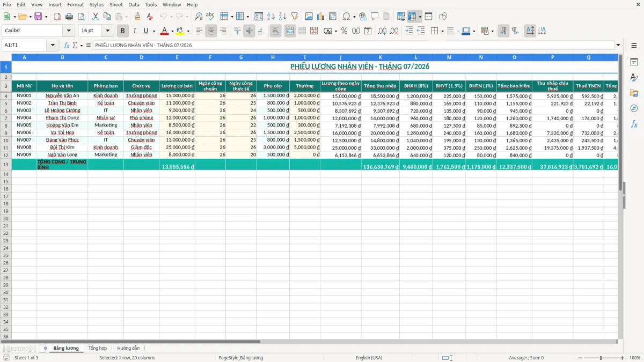The image size is (644, 362).
Task: Click into the formula input line
Action: click(x=354, y=45)
